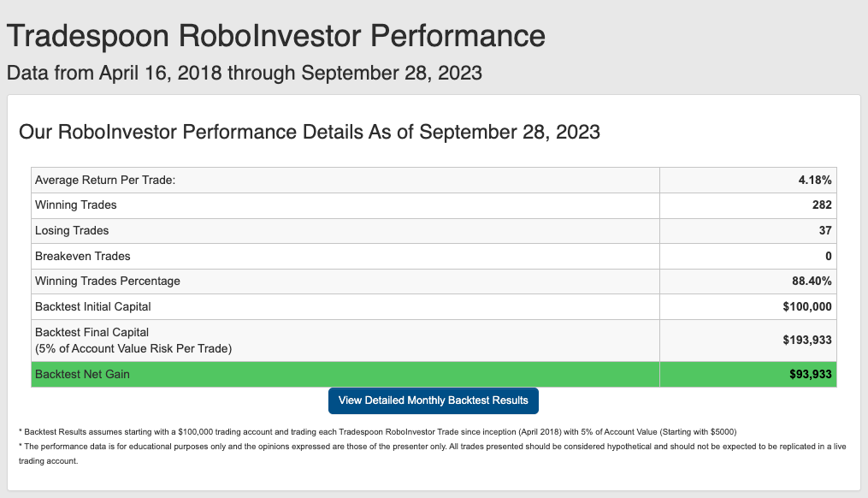
Task: Click the 37 losing trades value
Action: (825, 230)
